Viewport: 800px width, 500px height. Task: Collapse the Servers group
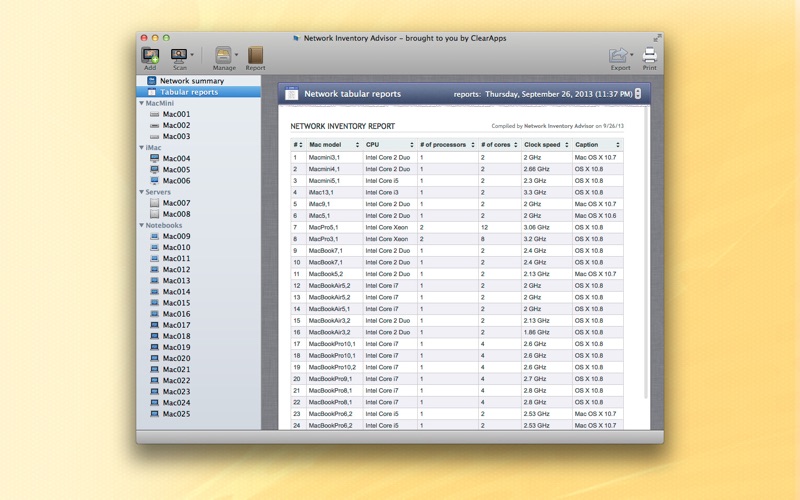pyautogui.click(x=141, y=192)
